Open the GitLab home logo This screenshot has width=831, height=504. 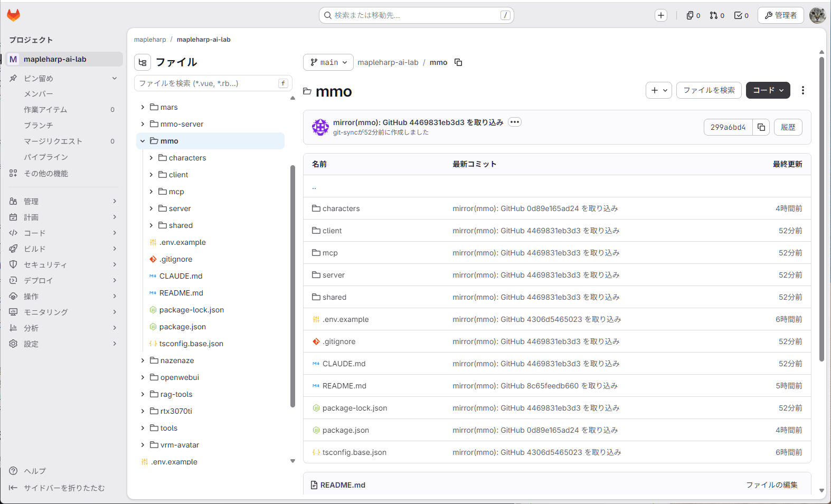[14, 15]
